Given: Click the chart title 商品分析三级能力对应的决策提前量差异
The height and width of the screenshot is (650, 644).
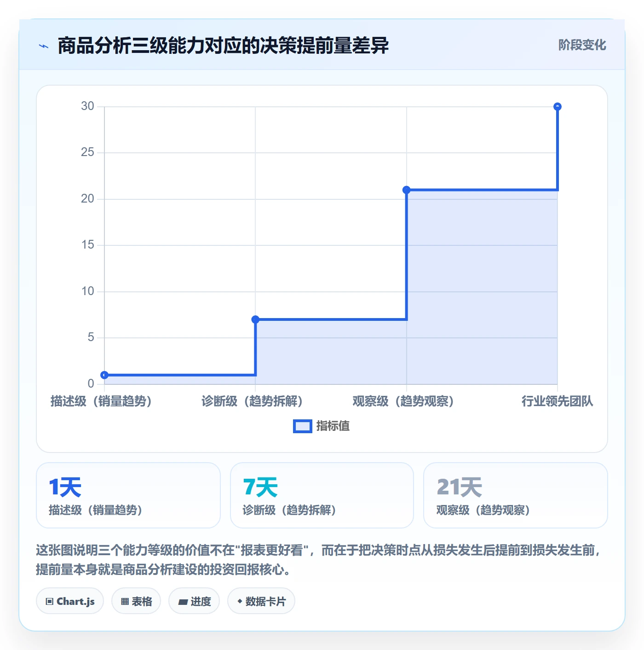Looking at the screenshot, I should point(224,46).
